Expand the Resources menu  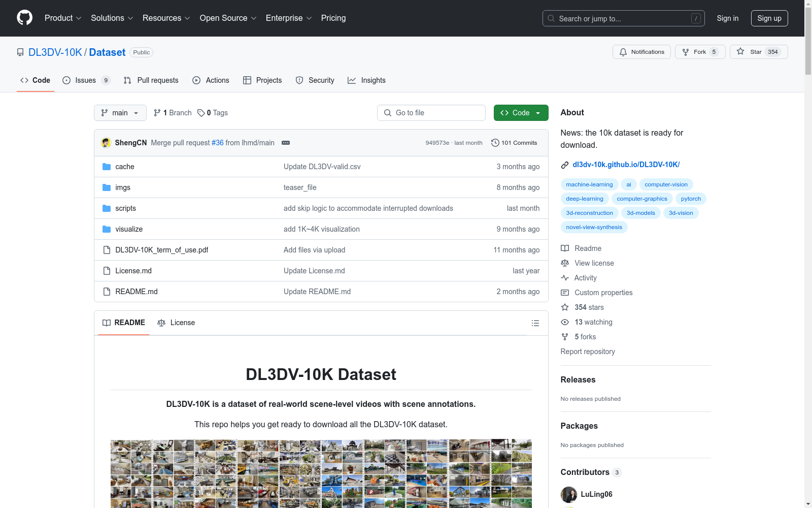pos(165,18)
